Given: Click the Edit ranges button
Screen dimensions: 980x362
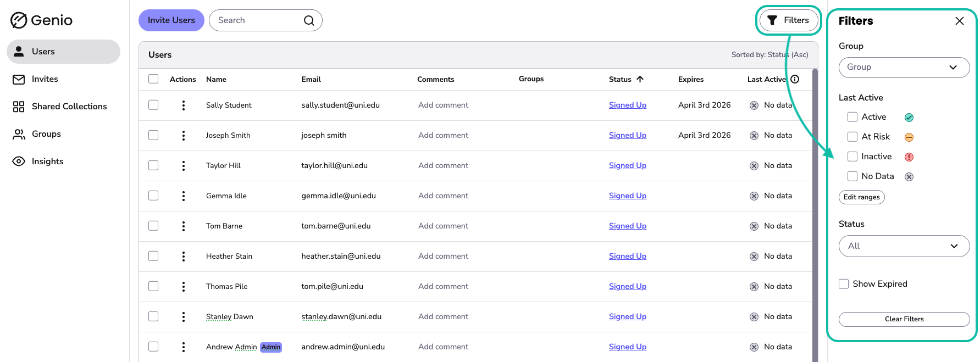Looking at the screenshot, I should pos(861,197).
